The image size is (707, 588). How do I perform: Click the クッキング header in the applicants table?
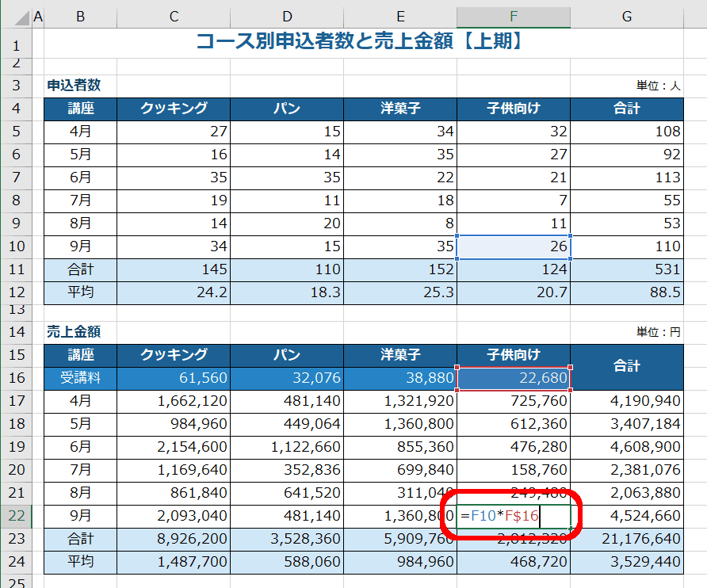(174, 109)
